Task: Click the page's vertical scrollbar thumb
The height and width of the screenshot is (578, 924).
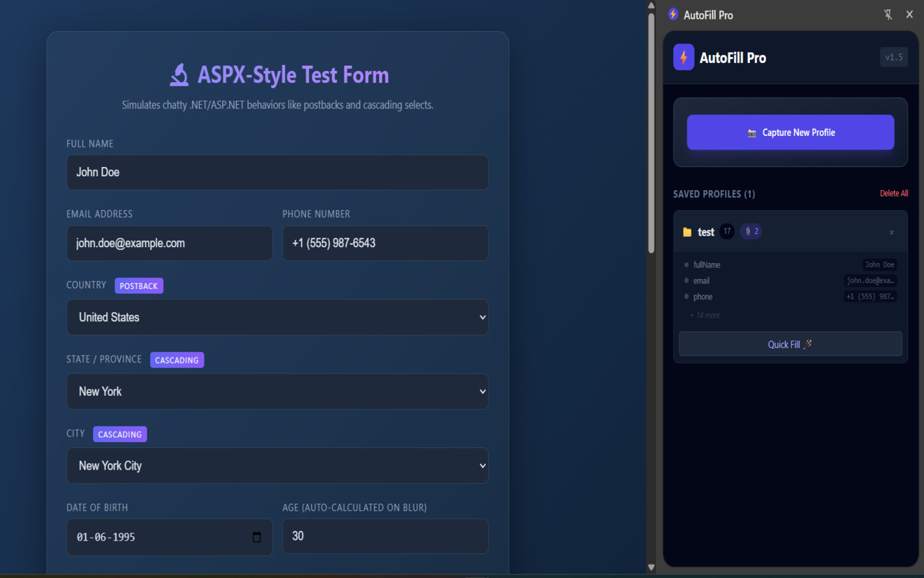Action: (x=651, y=134)
